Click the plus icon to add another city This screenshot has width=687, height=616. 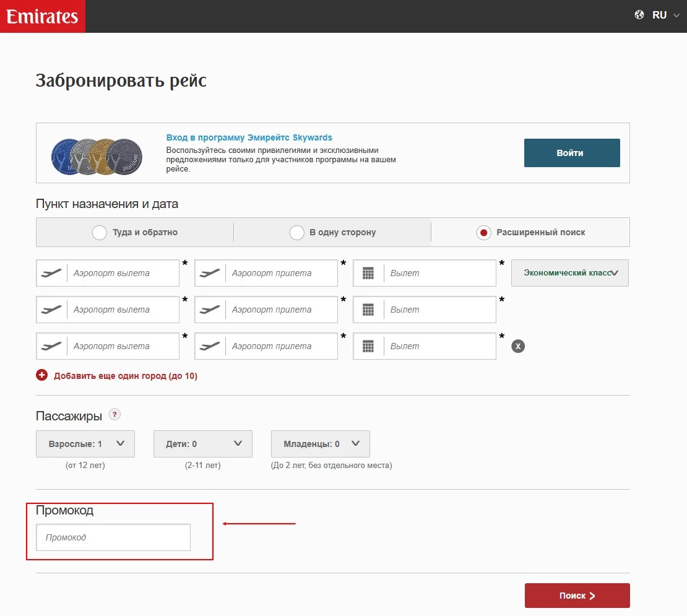(41, 375)
